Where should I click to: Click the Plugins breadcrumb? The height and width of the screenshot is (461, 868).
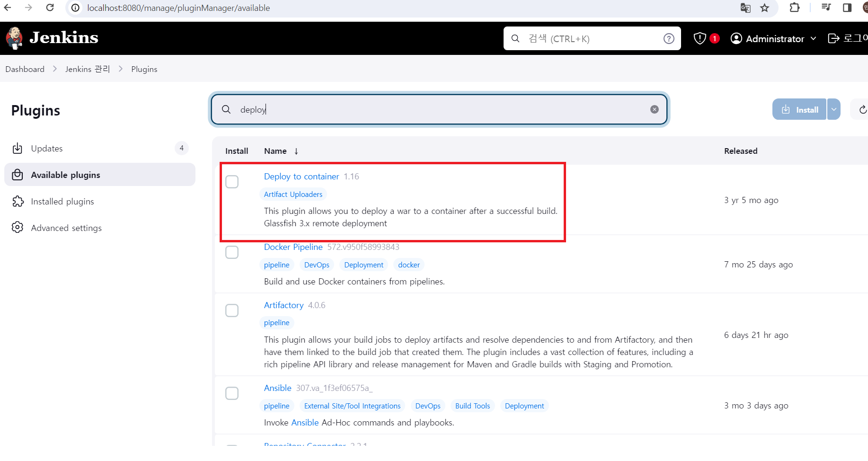[144, 69]
